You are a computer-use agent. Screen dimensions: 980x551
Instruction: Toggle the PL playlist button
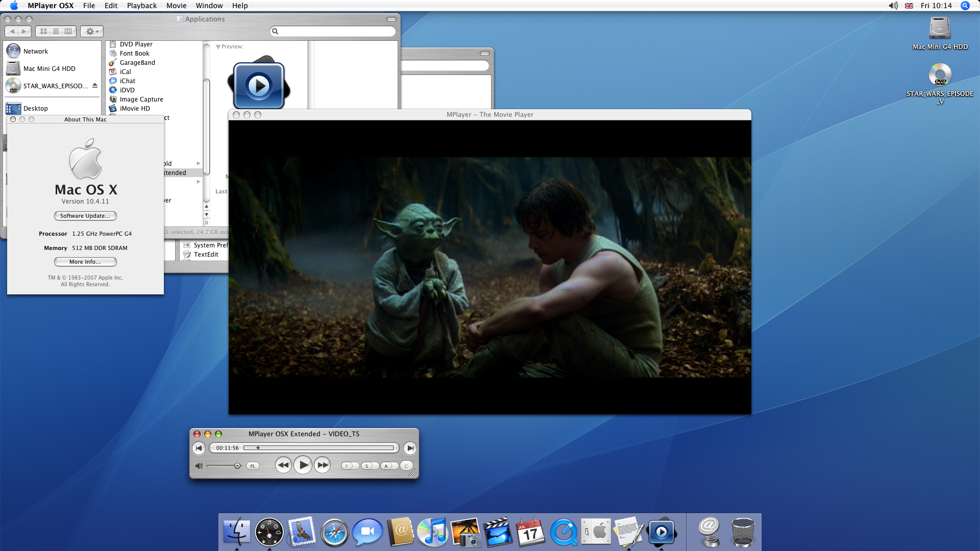click(253, 466)
